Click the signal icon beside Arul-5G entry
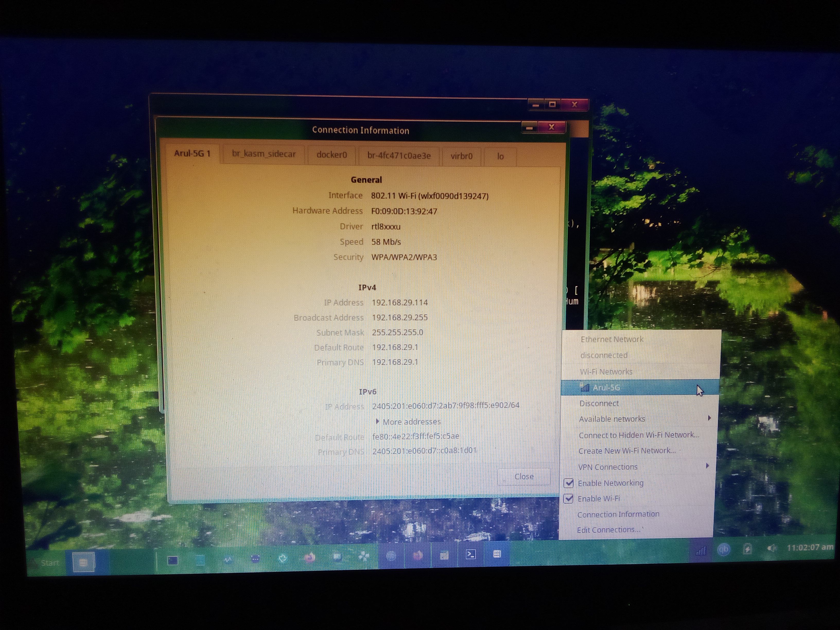The height and width of the screenshot is (630, 840). 585,388
